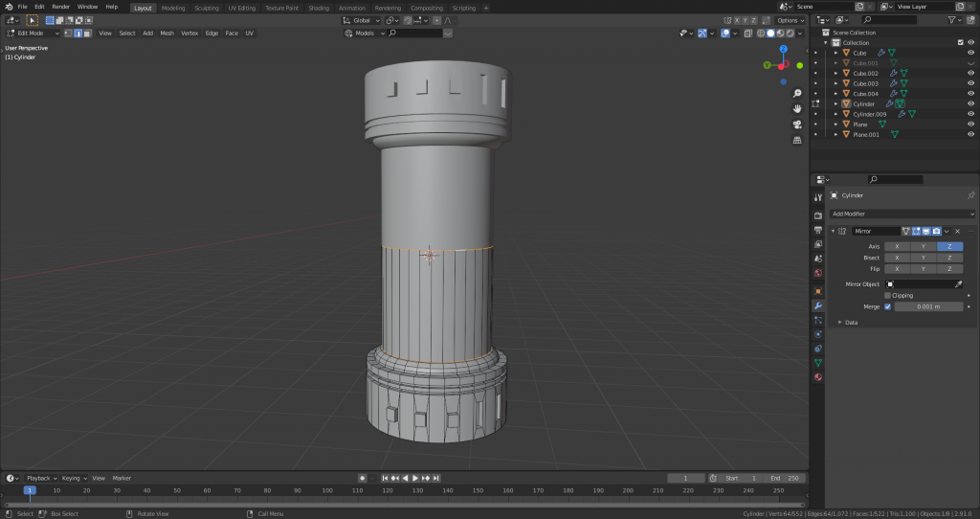Screen dimensions: 980x519
Task: Uncheck the Merge checkbox
Action: point(887,306)
